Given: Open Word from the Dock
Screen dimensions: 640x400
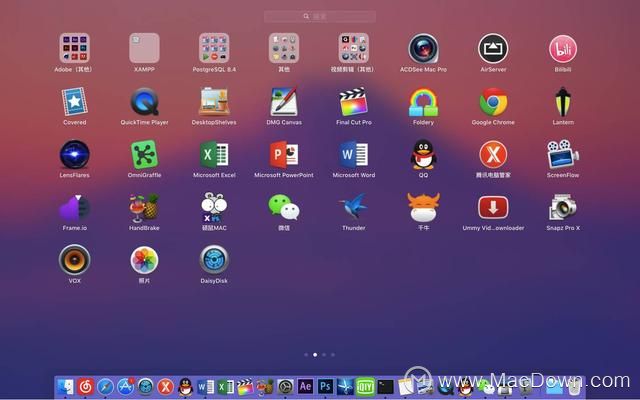Looking at the screenshot, I should coord(205,386).
